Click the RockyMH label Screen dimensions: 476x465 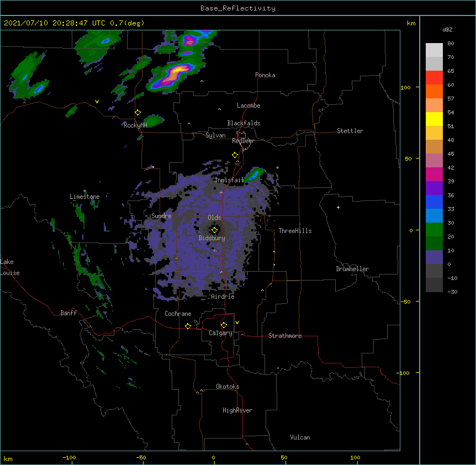135,125
